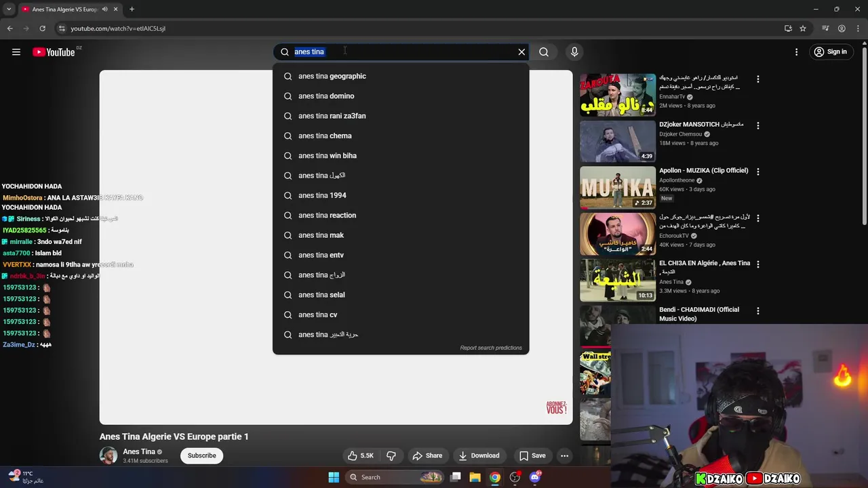The width and height of the screenshot is (868, 488).
Task: Save the video to a playlist
Action: [x=532, y=455]
